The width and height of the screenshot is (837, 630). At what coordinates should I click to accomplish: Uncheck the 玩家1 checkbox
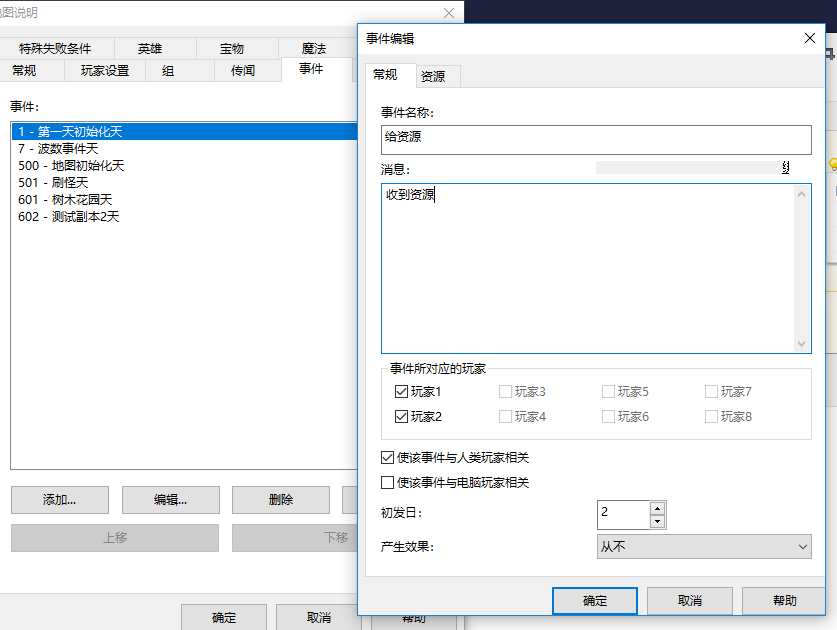click(402, 392)
